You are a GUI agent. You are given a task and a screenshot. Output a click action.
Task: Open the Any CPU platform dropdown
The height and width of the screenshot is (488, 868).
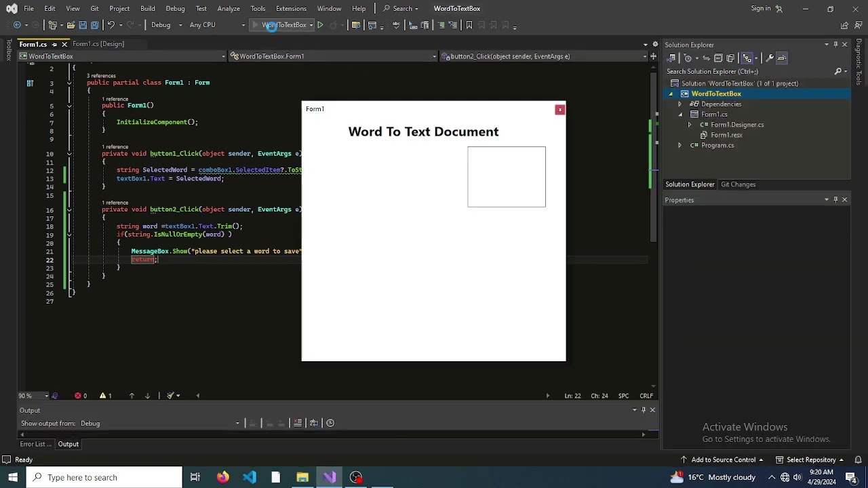[x=217, y=25]
